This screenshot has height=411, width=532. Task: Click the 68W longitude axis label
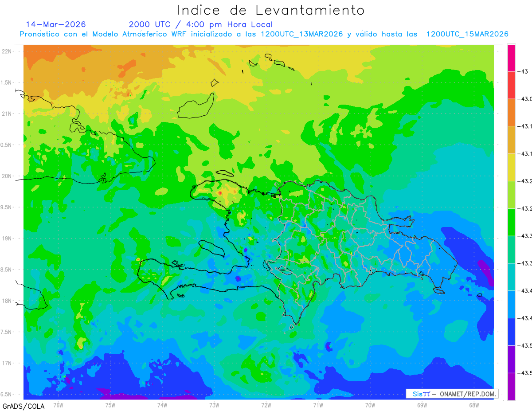coord(473,405)
